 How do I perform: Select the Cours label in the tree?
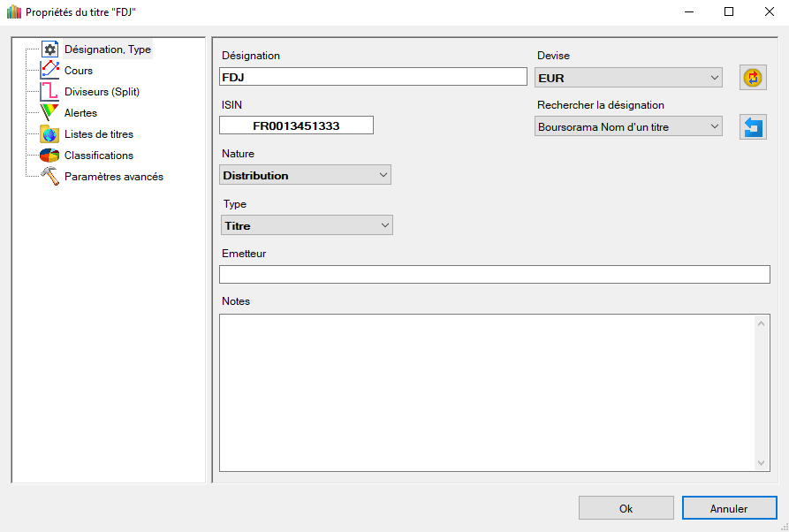pyautogui.click(x=79, y=71)
